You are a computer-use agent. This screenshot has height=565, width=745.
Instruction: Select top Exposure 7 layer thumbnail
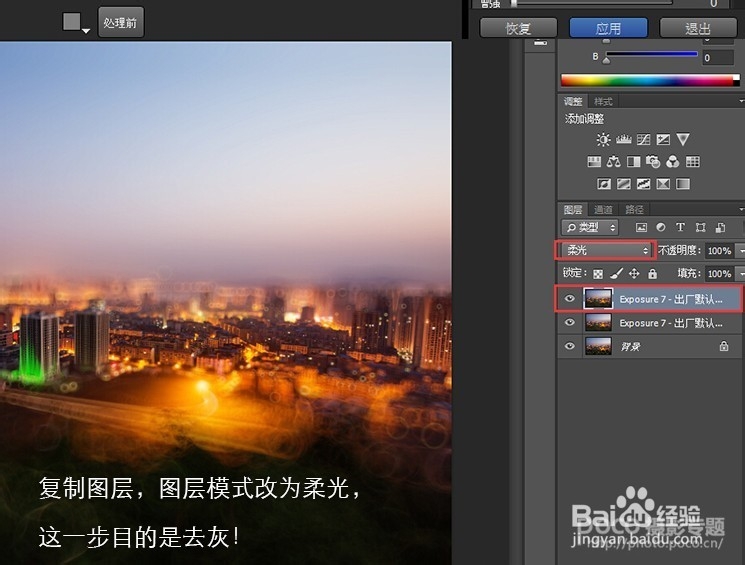pos(598,299)
